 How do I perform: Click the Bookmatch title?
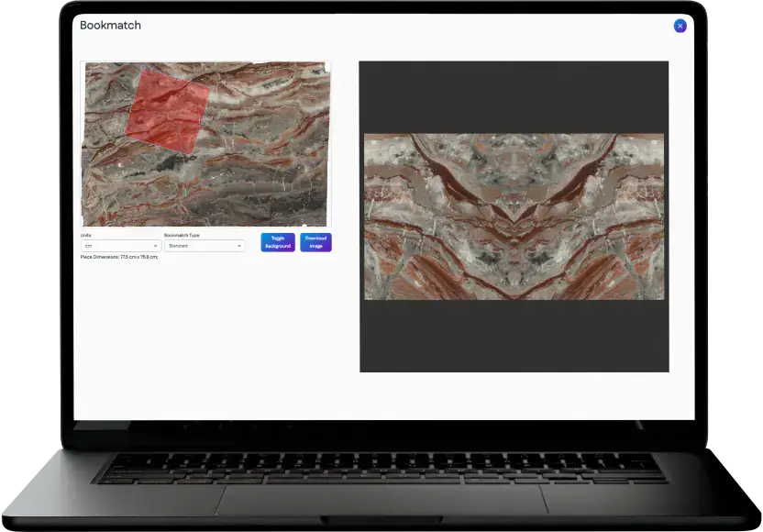[x=110, y=26]
